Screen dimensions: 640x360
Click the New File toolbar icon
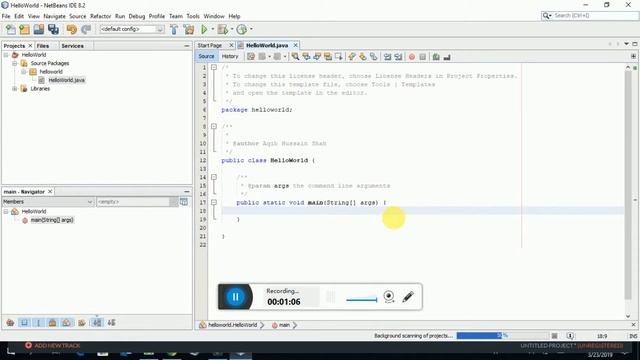11,29
